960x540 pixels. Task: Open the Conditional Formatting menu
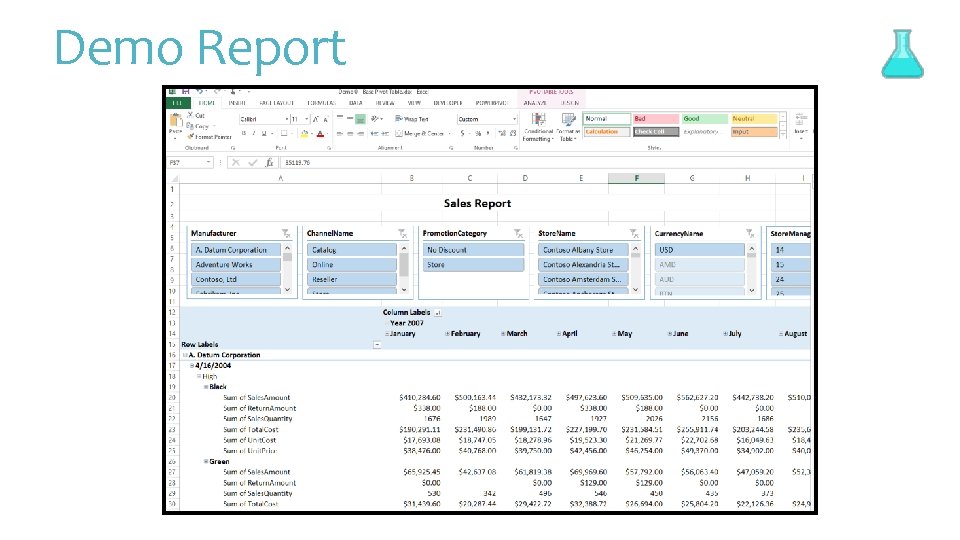click(538, 127)
